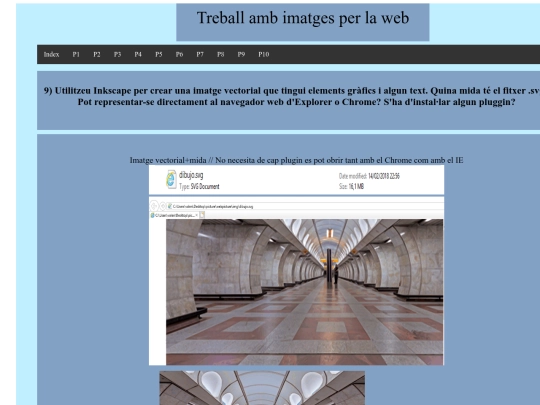
Task: Navigate to the P10 page
Action: [264, 54]
